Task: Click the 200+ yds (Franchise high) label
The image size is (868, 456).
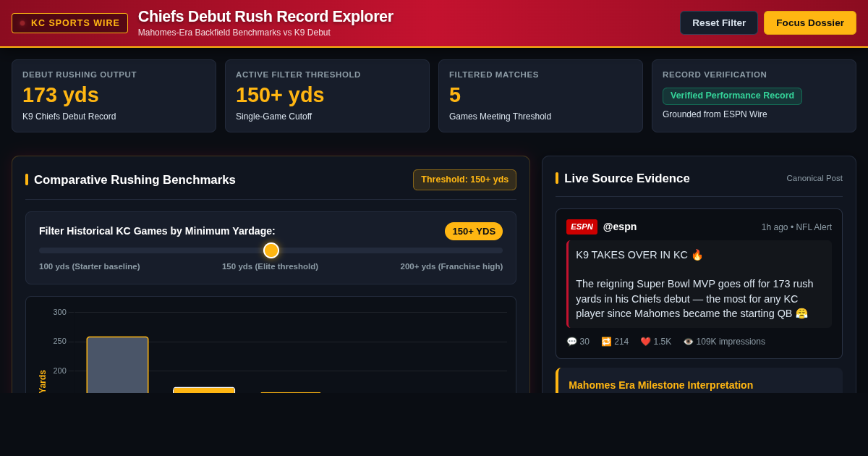Action: (x=451, y=266)
